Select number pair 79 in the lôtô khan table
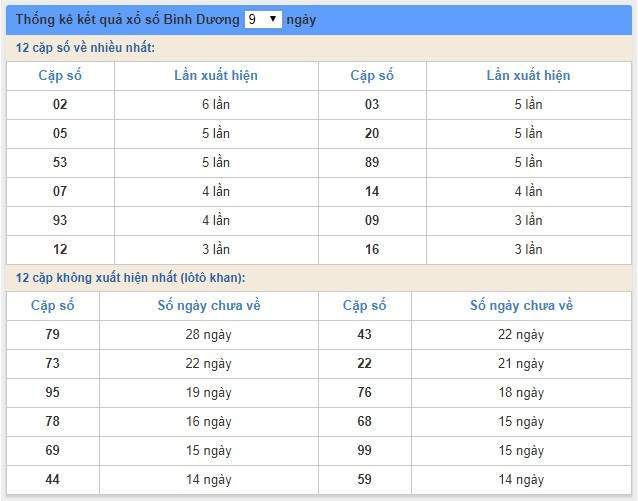The image size is (638, 501). click(x=52, y=334)
